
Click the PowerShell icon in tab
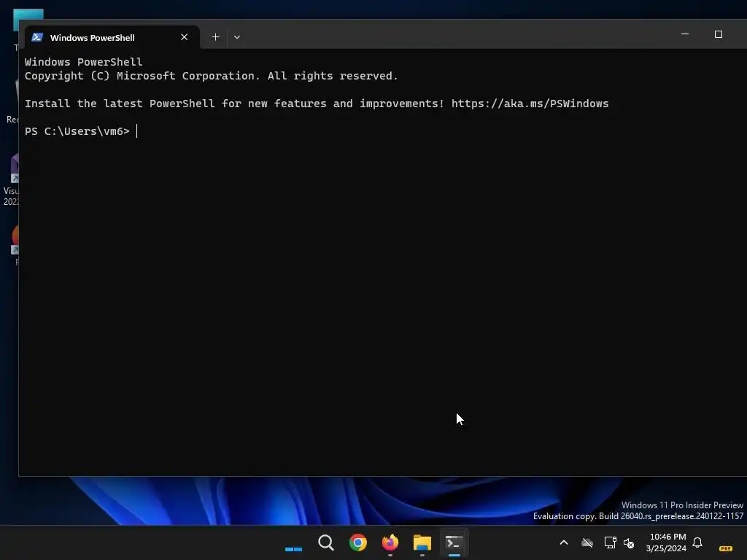pos(37,37)
